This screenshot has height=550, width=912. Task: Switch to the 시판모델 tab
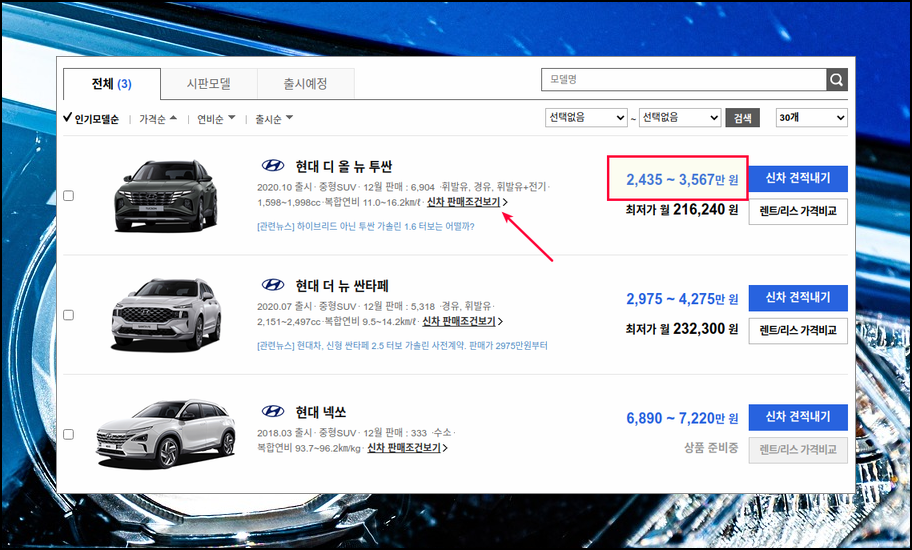pyautogui.click(x=209, y=84)
